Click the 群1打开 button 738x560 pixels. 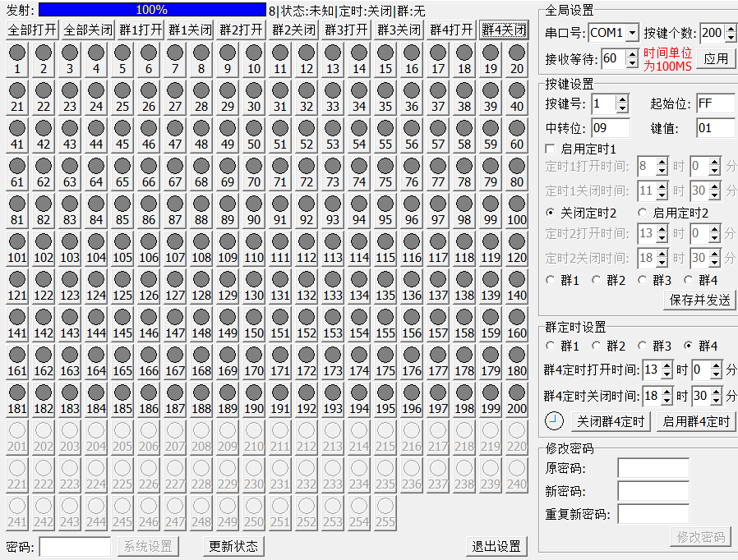click(141, 30)
